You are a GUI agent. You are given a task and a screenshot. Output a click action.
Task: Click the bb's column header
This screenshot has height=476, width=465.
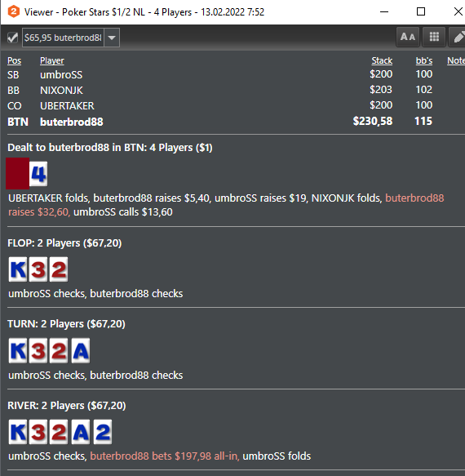pos(424,60)
